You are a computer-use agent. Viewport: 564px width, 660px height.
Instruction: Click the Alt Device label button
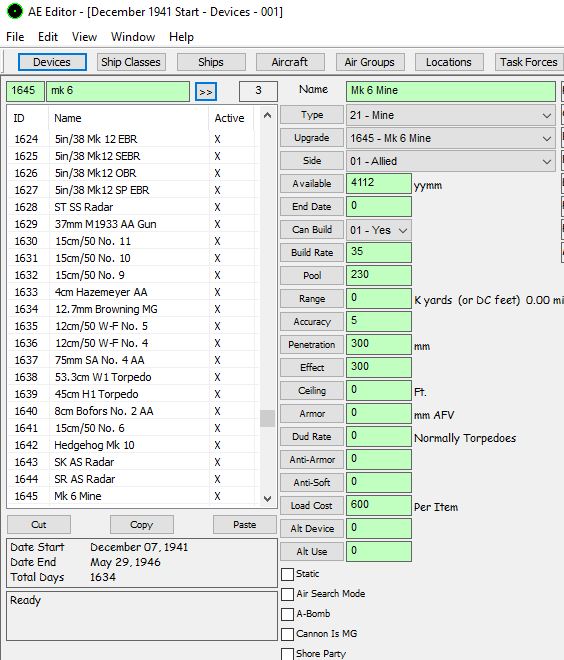(312, 529)
